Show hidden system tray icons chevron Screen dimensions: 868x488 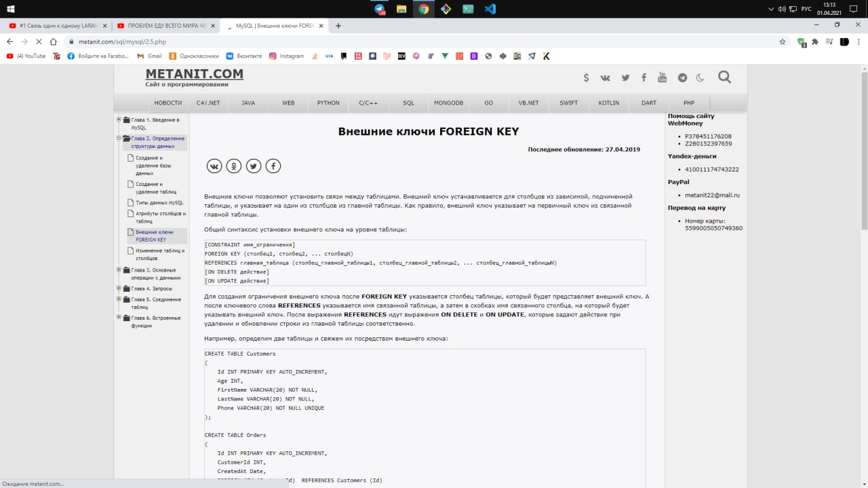[x=771, y=9]
